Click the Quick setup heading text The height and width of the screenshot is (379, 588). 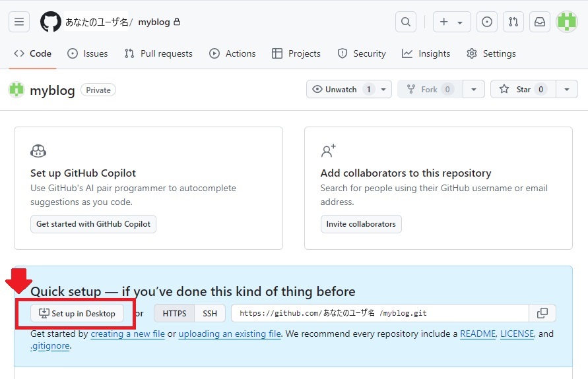193,291
